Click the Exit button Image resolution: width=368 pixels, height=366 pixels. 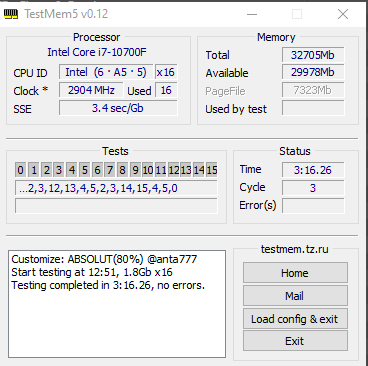295,341
